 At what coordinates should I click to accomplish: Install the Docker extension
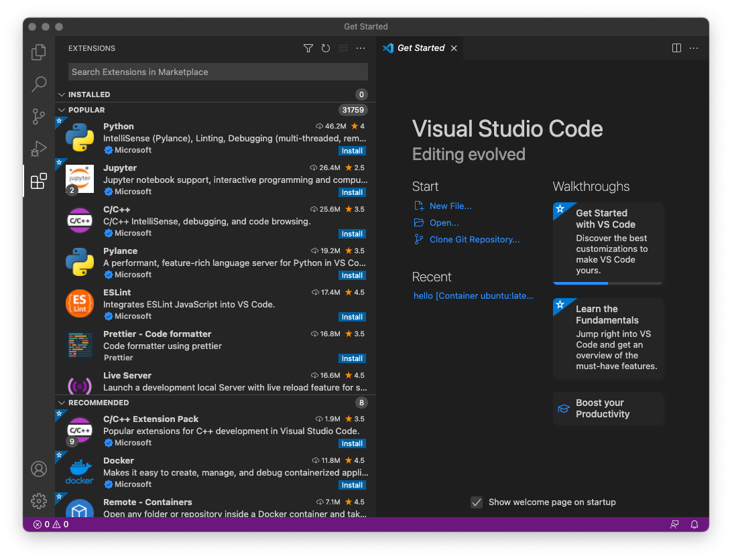pyautogui.click(x=352, y=485)
